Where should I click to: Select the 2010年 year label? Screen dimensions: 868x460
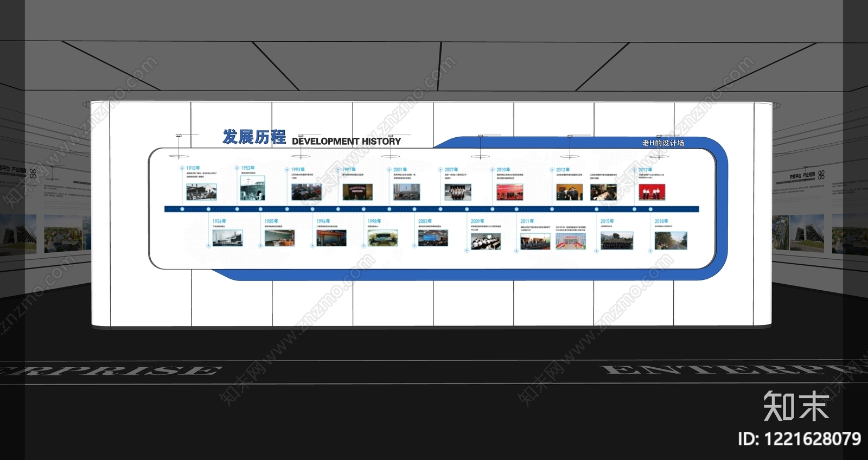click(x=503, y=170)
